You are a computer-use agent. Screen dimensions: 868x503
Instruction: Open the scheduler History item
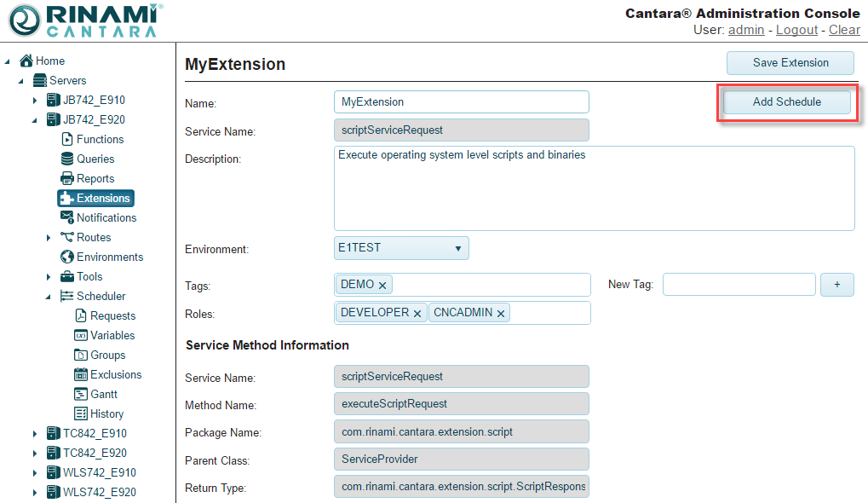click(106, 413)
